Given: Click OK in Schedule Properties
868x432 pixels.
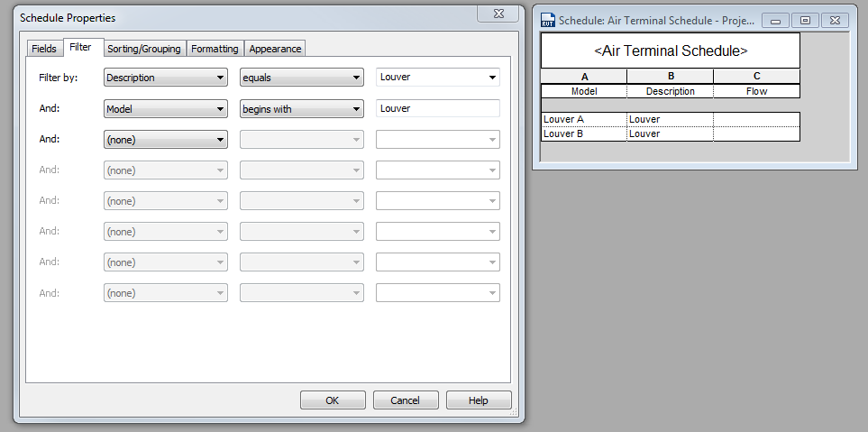Looking at the screenshot, I should [x=333, y=400].
